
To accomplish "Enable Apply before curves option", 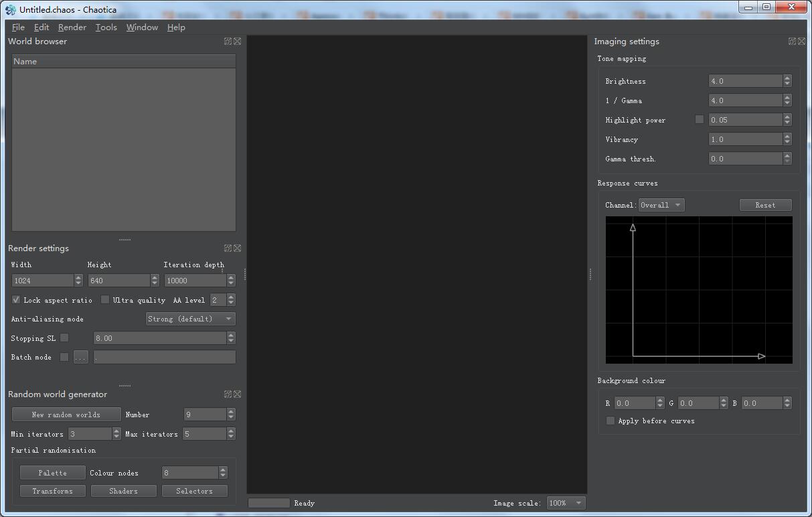I will tap(610, 421).
